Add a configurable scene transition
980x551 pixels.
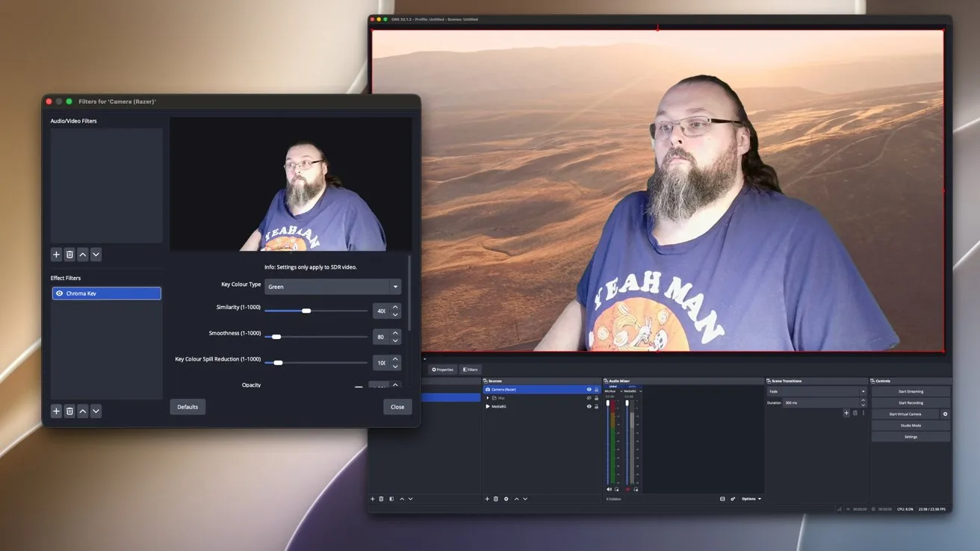tap(846, 413)
